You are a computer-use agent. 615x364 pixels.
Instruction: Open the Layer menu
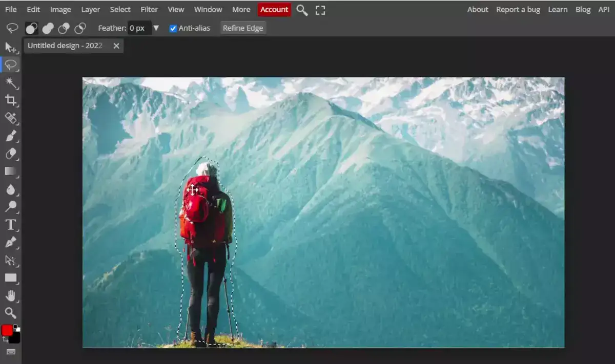[x=91, y=9]
